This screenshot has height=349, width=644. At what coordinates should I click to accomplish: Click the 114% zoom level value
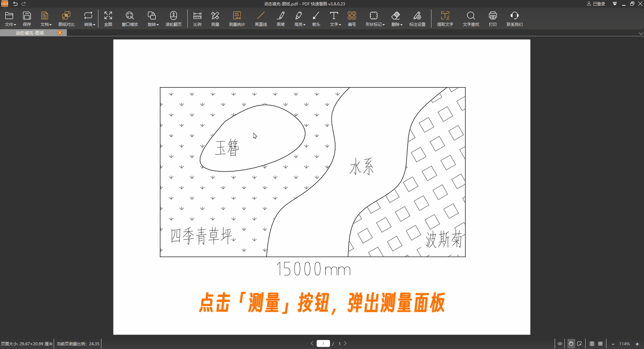click(625, 344)
